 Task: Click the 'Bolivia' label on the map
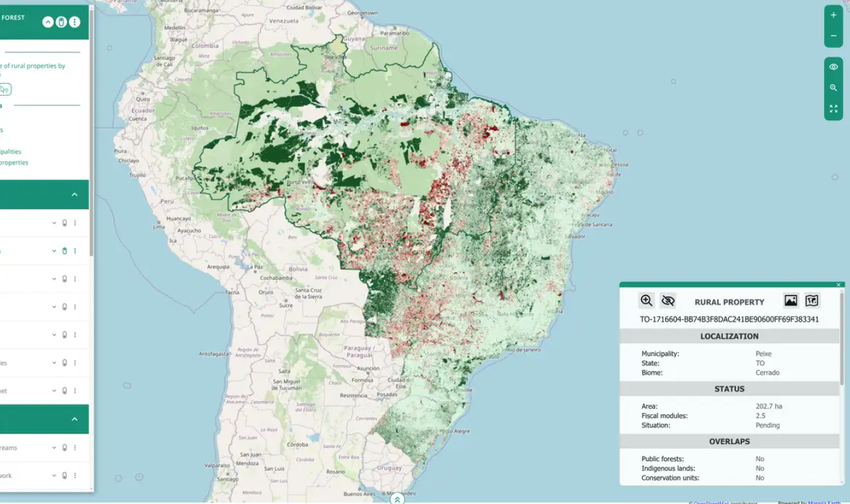[x=298, y=269]
